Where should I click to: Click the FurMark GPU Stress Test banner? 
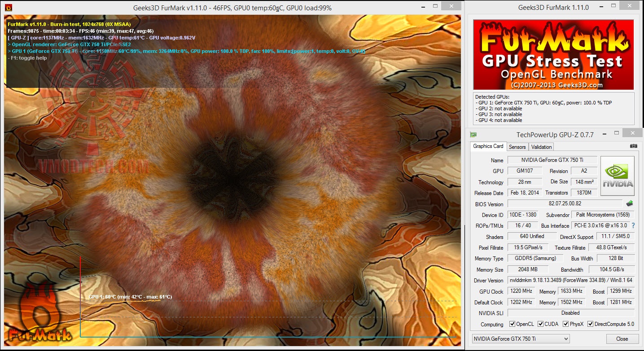553,54
